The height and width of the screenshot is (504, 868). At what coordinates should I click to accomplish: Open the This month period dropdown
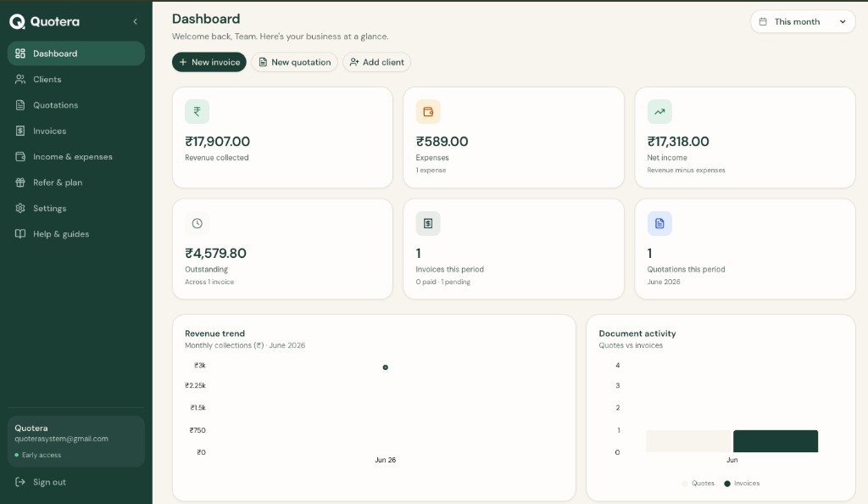coord(803,21)
